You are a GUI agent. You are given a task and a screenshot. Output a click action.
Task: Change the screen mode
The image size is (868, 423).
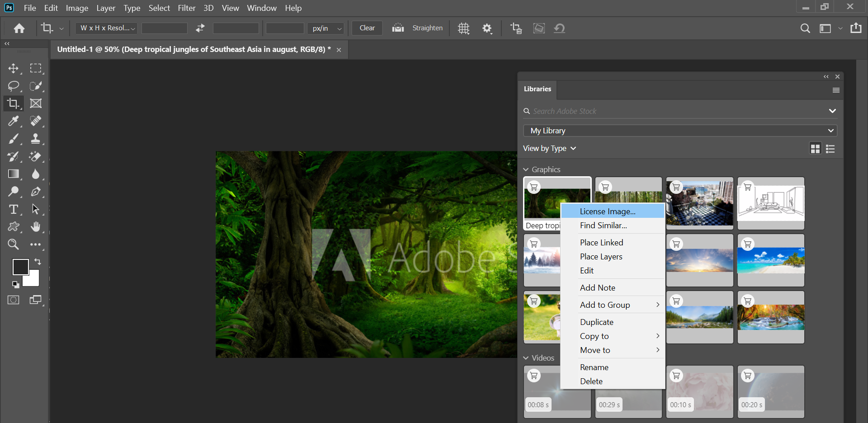(x=36, y=300)
